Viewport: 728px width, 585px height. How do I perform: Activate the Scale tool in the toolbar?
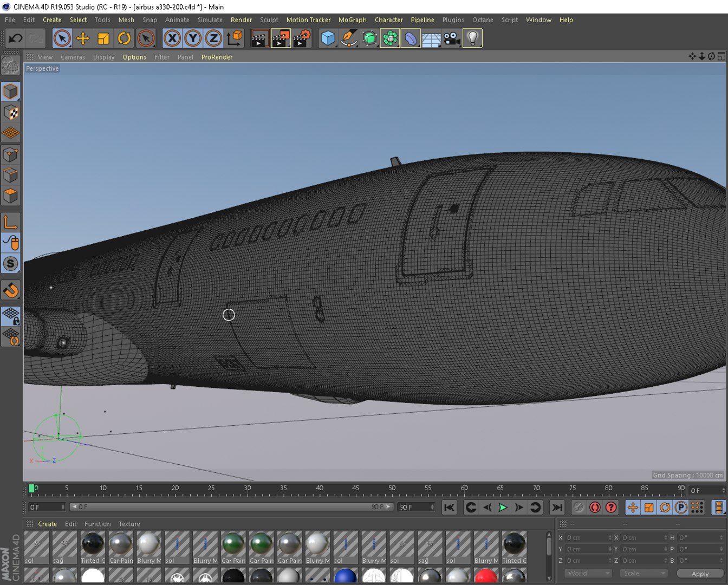(103, 38)
